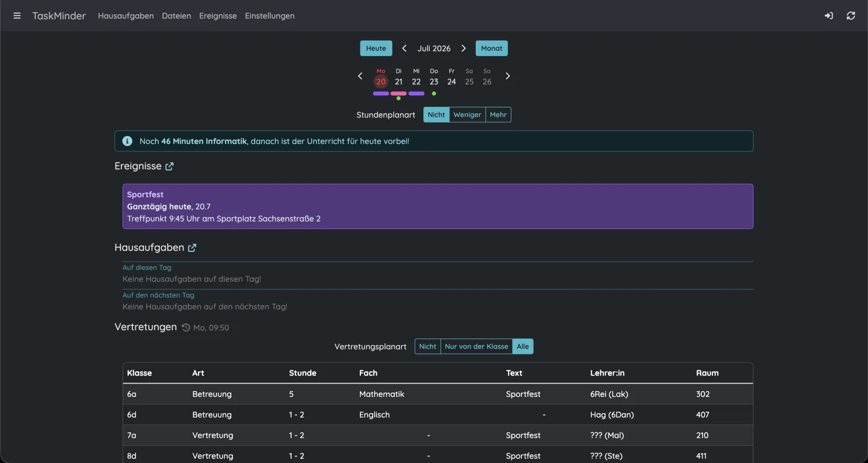Set Vertretungsplanart to Alle
This screenshot has height=463, width=868.
point(523,347)
